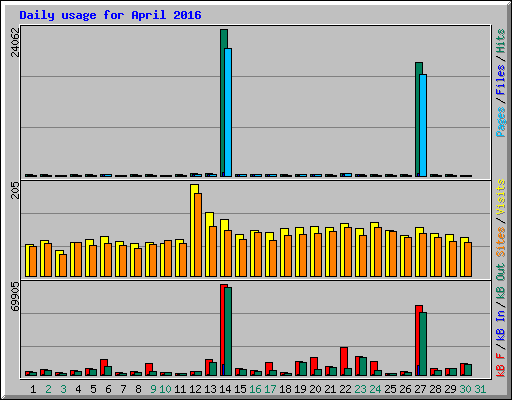Click green day label 2 on the x-axis
512x400 pixels.
pos(48,389)
